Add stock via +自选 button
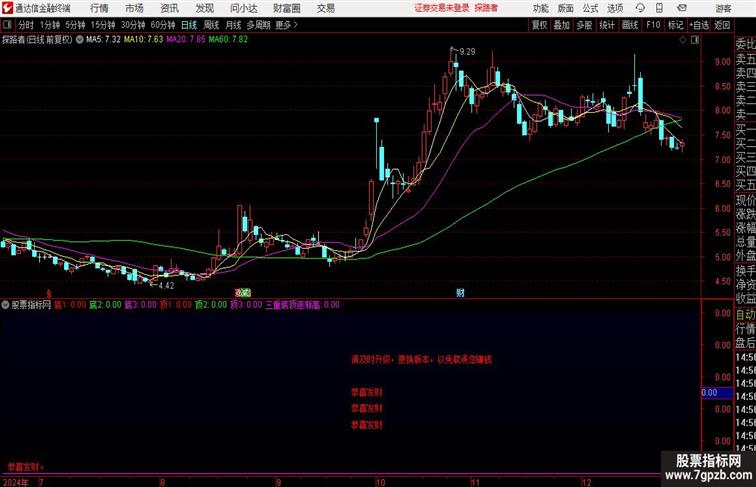The image size is (756, 487). (x=699, y=25)
